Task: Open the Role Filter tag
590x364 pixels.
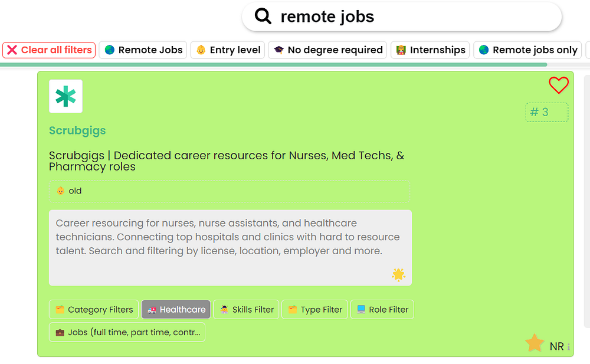Action: [382, 310]
